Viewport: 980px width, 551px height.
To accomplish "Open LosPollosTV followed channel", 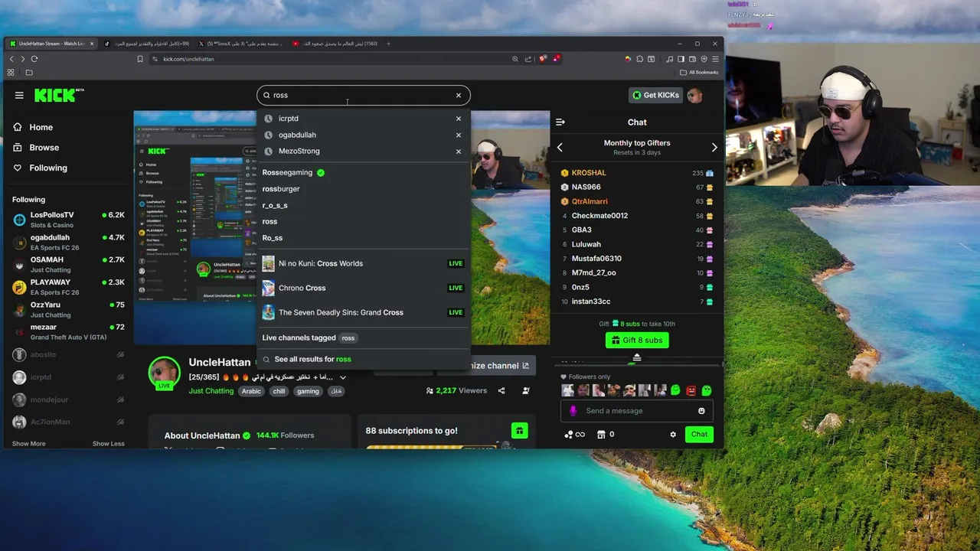I will [x=68, y=220].
